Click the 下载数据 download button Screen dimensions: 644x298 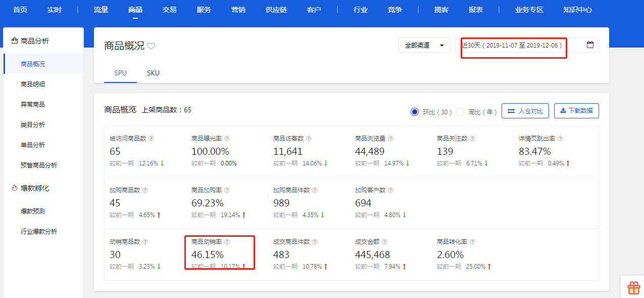[x=576, y=111]
